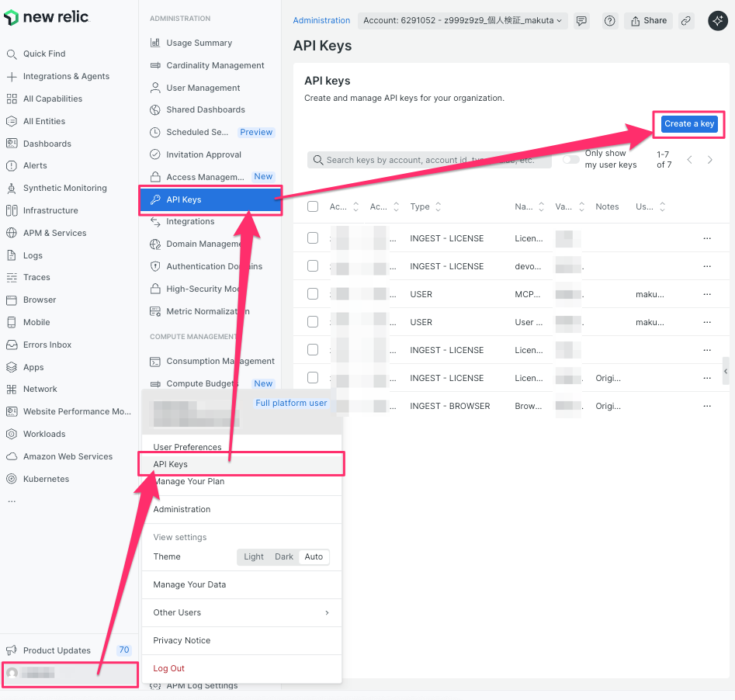735x700 pixels.
Task: Select API Keys in user menu
Action: point(171,464)
